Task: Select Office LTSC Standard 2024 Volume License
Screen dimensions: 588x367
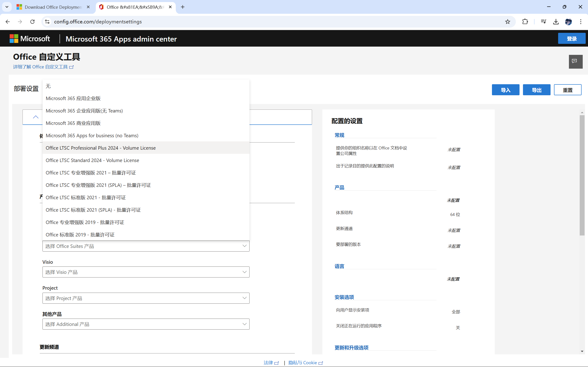Action: click(x=146, y=160)
